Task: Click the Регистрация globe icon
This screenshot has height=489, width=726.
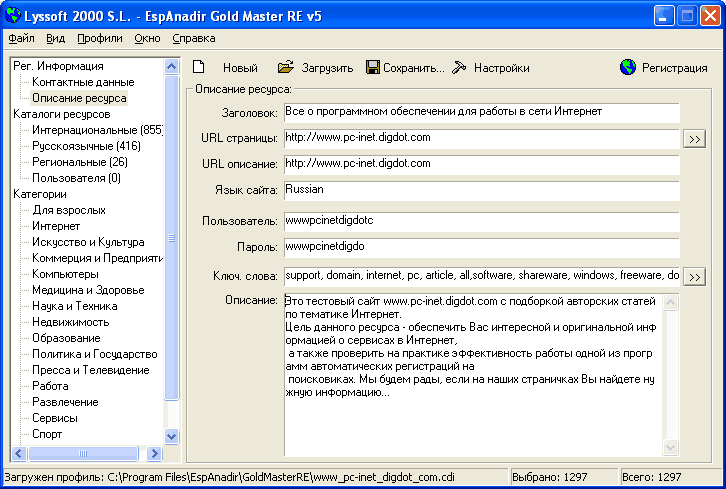Action: click(x=628, y=67)
